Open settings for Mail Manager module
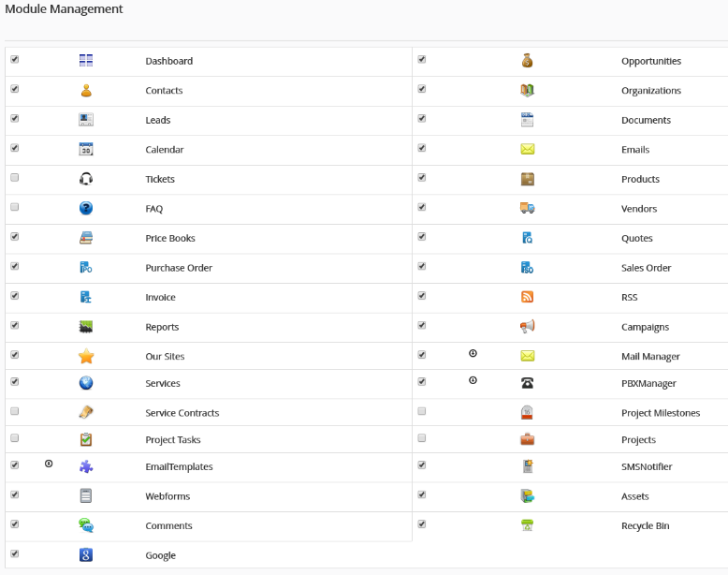The image size is (728, 575). 473,354
